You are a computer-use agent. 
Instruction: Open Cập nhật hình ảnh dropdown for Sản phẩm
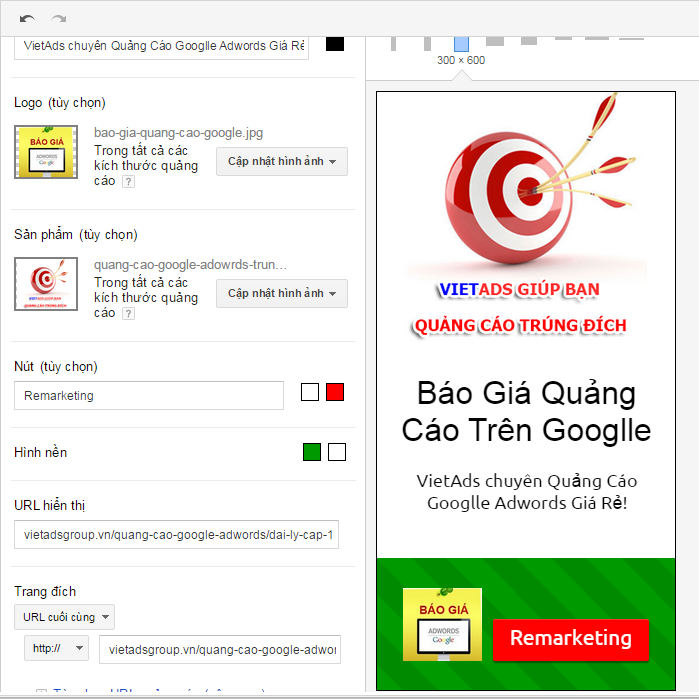point(282,294)
